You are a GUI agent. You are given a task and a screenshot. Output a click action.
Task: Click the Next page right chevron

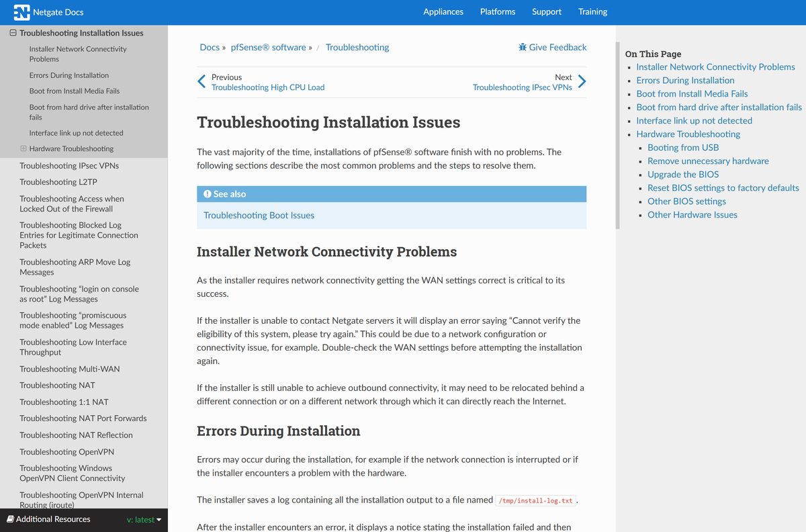pyautogui.click(x=582, y=82)
